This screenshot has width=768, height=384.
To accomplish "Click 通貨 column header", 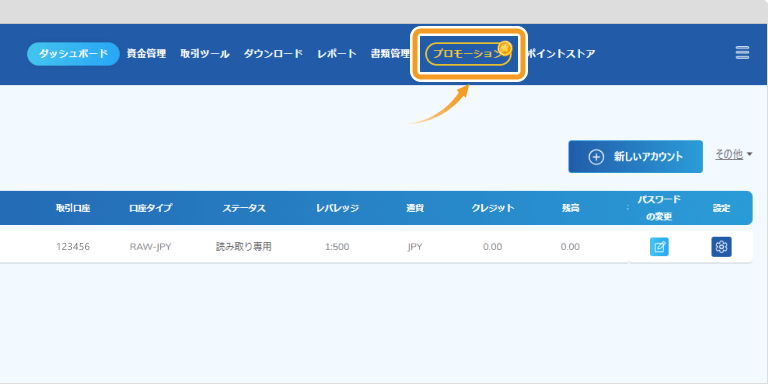I will click(415, 208).
